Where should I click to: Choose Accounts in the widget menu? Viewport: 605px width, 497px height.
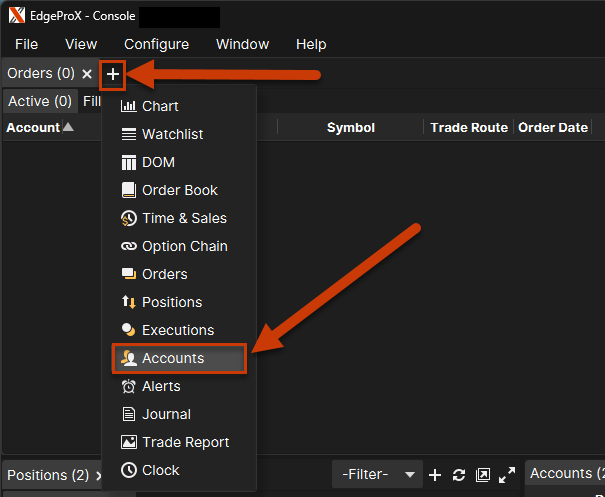[x=173, y=358]
